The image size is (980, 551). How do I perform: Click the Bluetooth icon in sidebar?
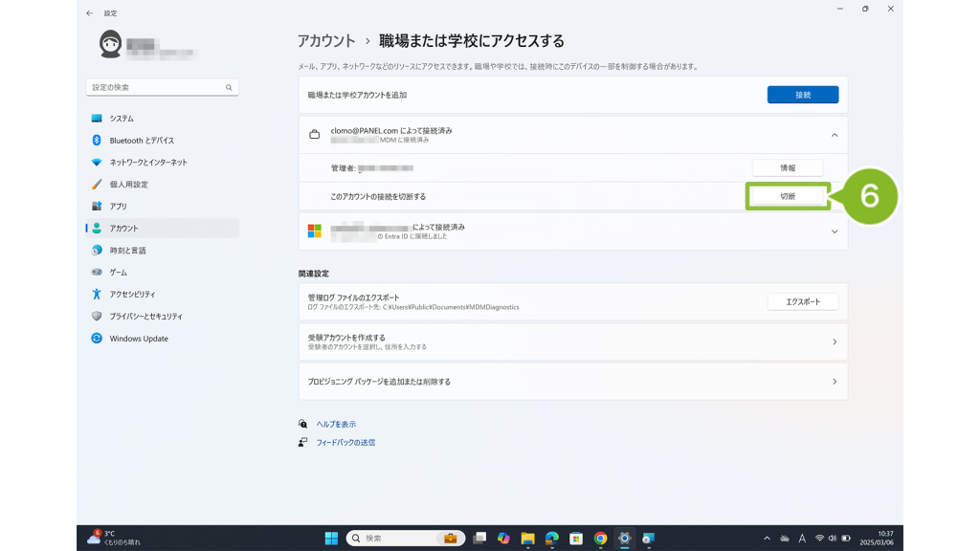(97, 141)
